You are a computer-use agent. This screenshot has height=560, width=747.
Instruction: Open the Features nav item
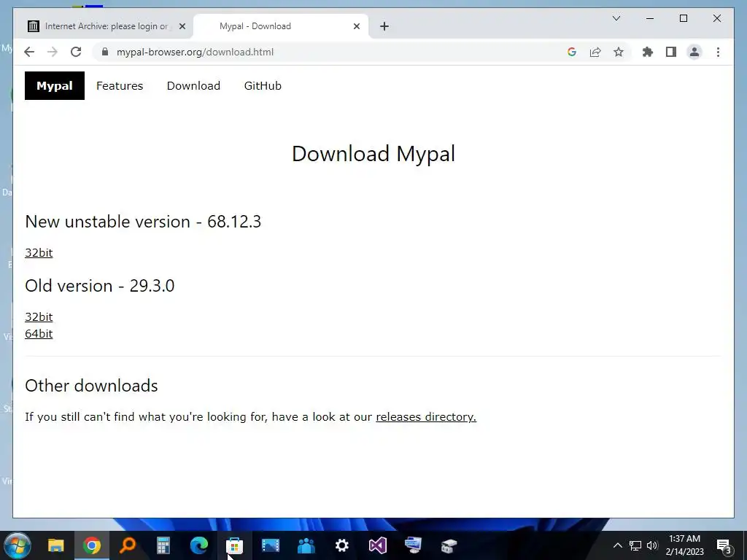pos(120,86)
